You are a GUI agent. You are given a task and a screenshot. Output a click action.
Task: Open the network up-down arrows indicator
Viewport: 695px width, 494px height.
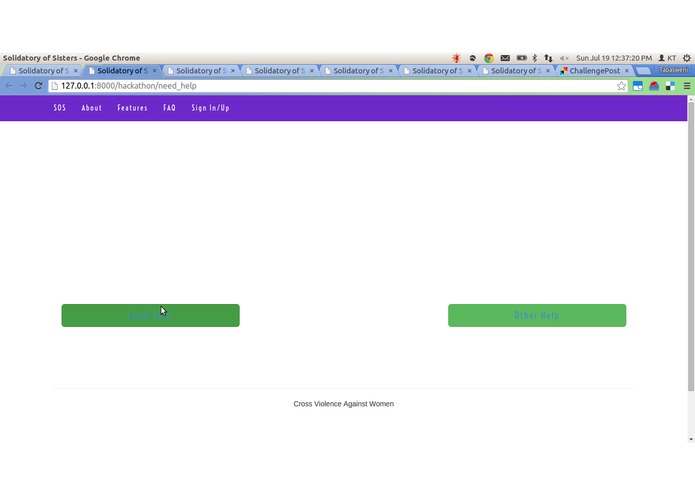[x=548, y=58]
